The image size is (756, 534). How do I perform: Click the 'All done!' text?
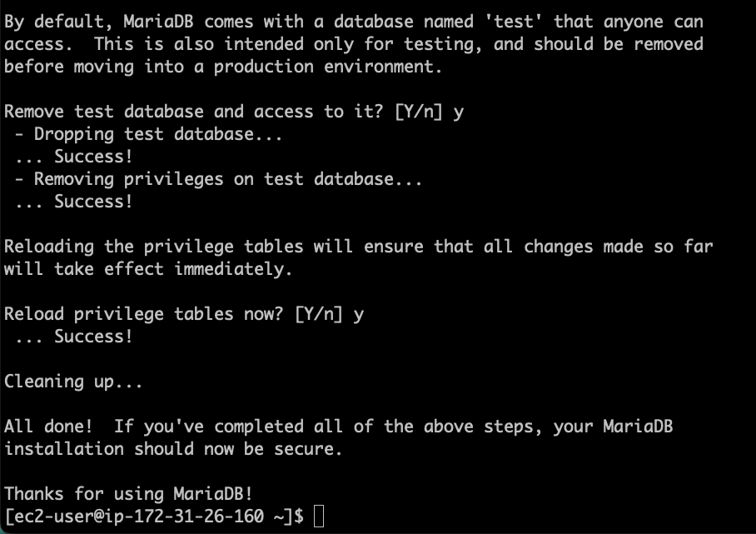(48, 427)
